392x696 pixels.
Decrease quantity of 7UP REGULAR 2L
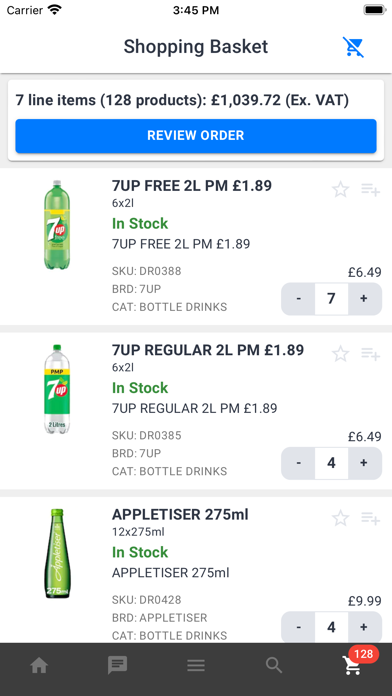coord(298,463)
